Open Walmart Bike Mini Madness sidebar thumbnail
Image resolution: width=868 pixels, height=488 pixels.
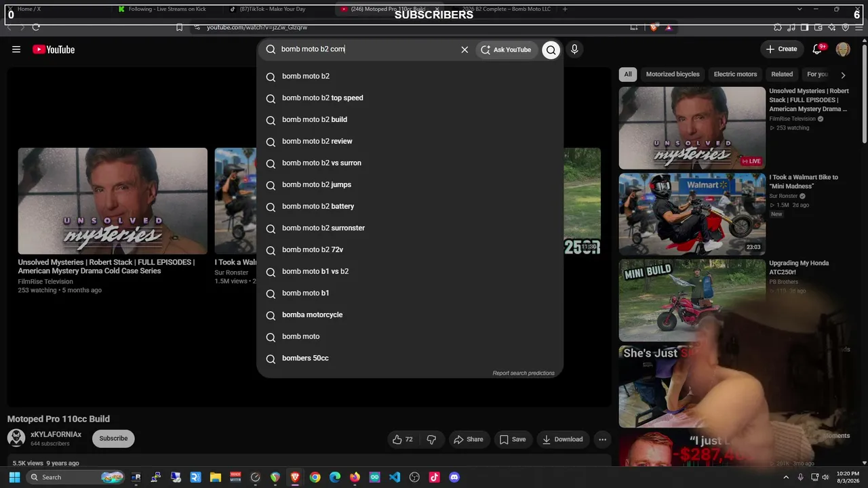pyautogui.click(x=692, y=214)
